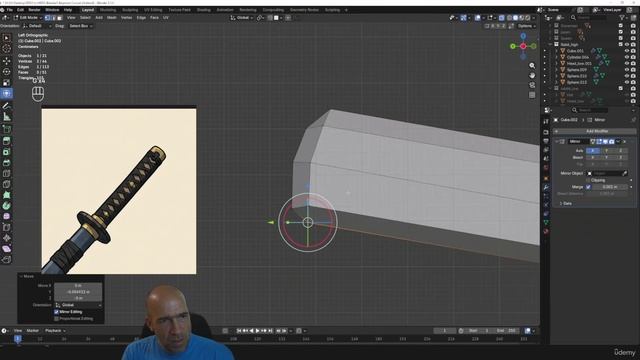The height and width of the screenshot is (360, 640).
Task: Toggle Mirror Editing checkbox in Move panel
Action: coord(57,312)
